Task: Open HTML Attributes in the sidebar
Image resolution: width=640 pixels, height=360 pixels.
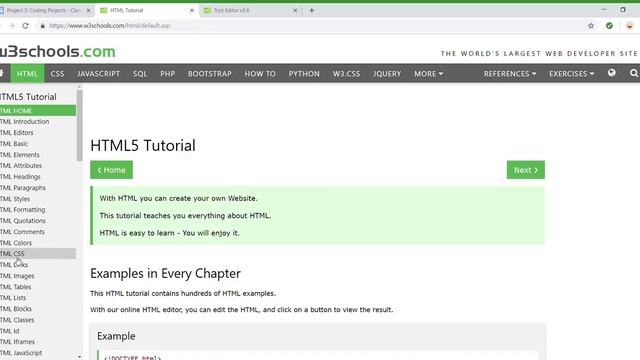Action: (38, 166)
